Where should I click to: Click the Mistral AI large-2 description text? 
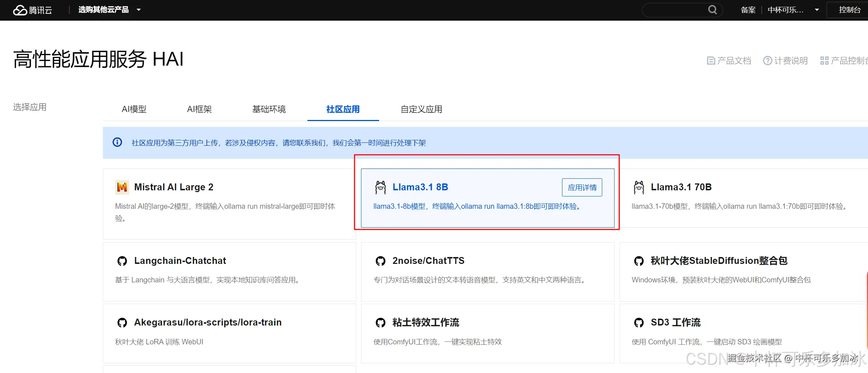225,212
